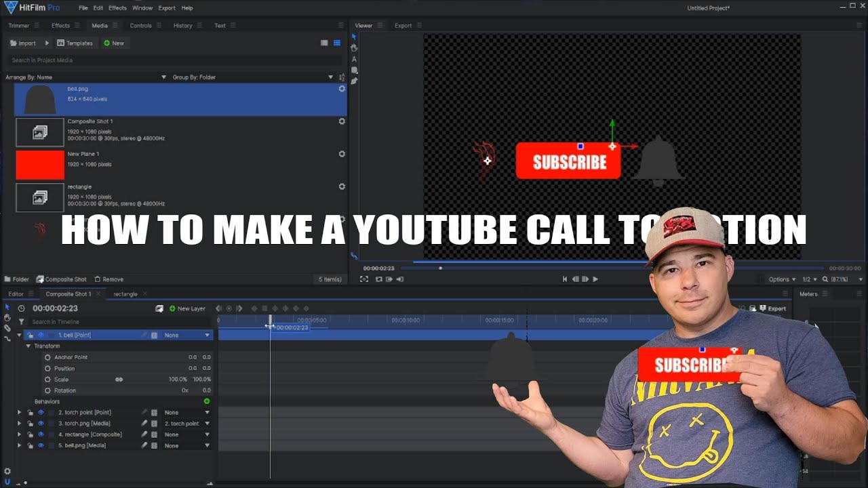
Task: Hide the torch point [Point] layer
Action: click(x=40, y=412)
